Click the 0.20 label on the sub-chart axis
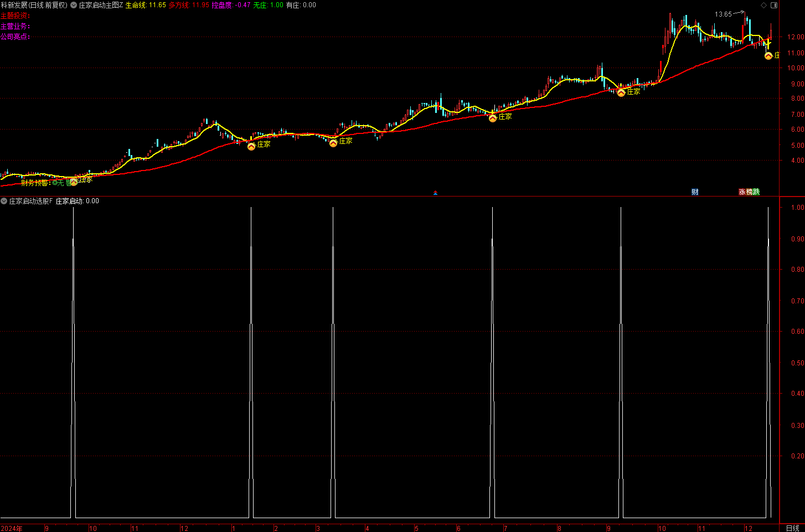The image size is (805, 532). coord(797,456)
